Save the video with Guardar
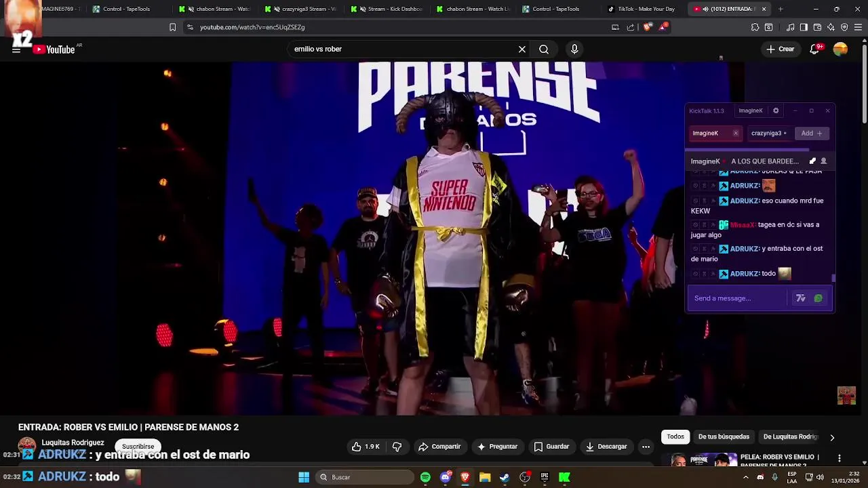868x488 pixels. pyautogui.click(x=551, y=447)
